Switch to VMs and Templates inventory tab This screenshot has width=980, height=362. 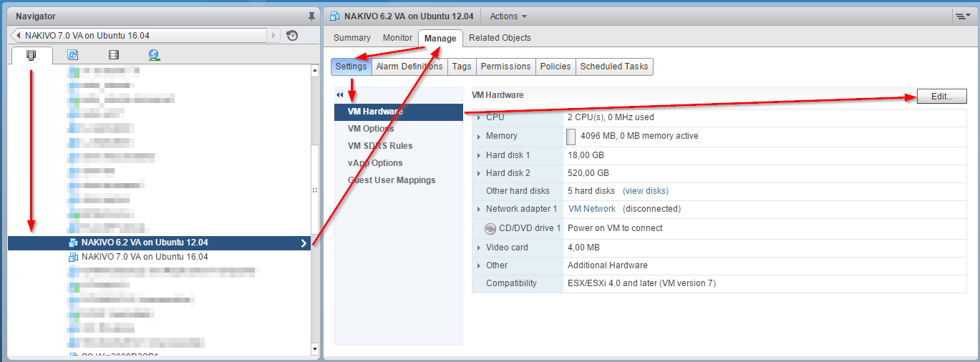[x=72, y=55]
